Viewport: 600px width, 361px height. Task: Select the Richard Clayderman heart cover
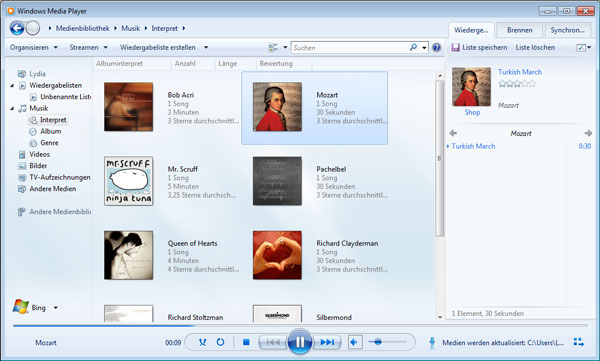tap(277, 255)
